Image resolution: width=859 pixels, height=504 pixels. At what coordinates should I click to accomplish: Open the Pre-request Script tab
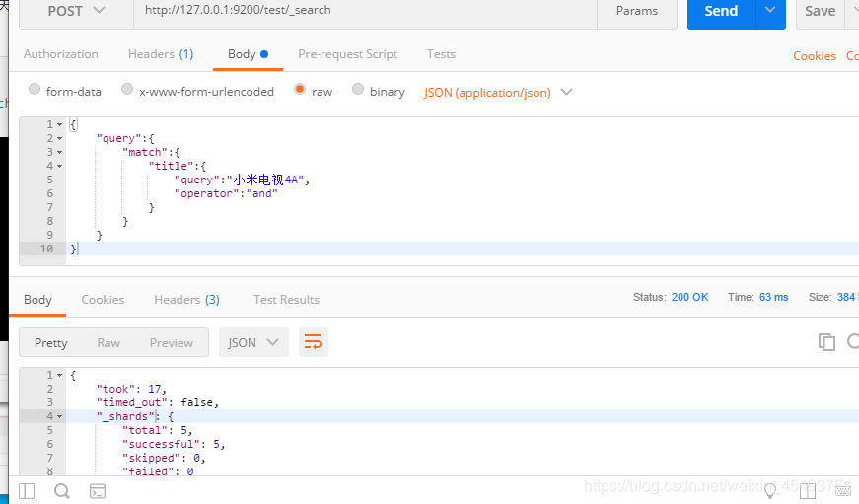pos(348,54)
